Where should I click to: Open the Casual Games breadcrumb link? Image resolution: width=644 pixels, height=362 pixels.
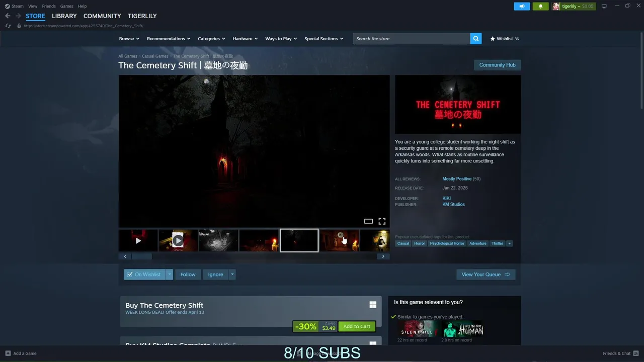(x=155, y=56)
